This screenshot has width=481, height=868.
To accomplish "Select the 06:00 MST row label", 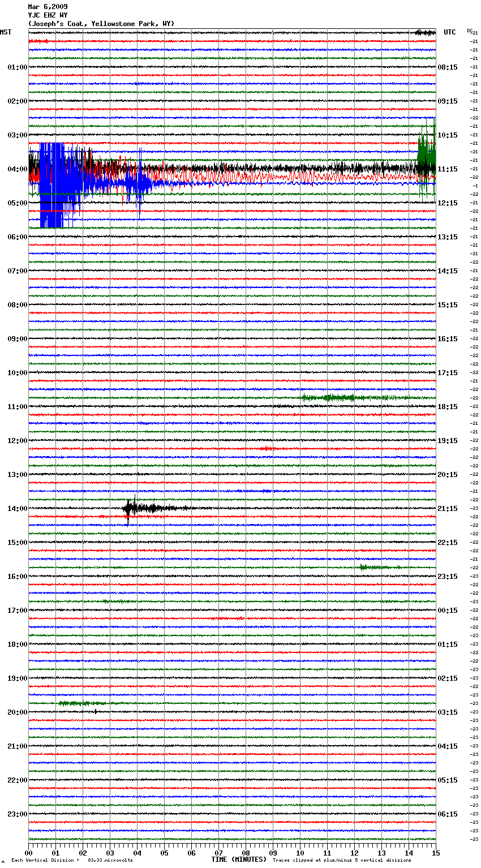I will 18,237.
